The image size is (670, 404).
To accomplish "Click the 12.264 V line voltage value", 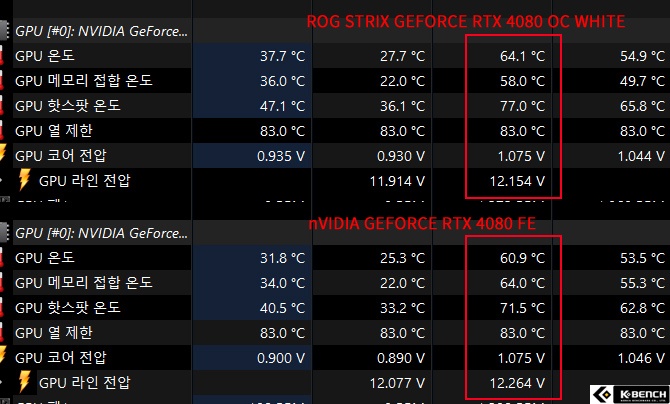I will 517,383.
